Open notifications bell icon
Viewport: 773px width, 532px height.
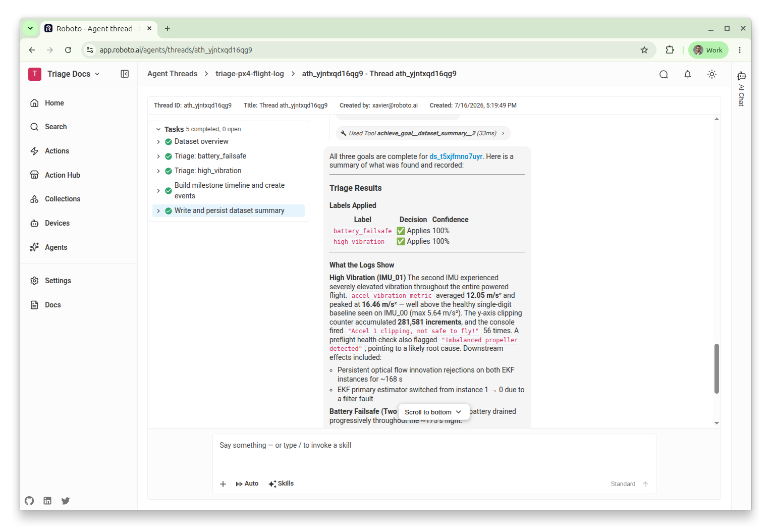click(688, 74)
